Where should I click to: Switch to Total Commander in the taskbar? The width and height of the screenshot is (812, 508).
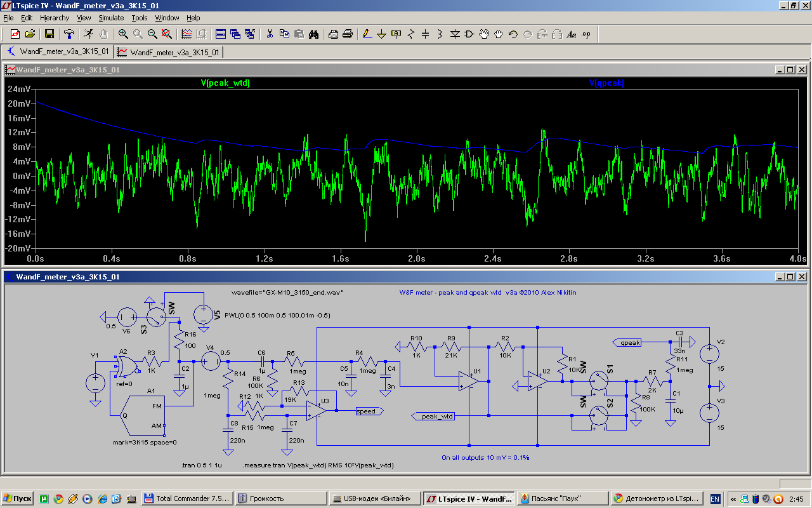coord(187,499)
